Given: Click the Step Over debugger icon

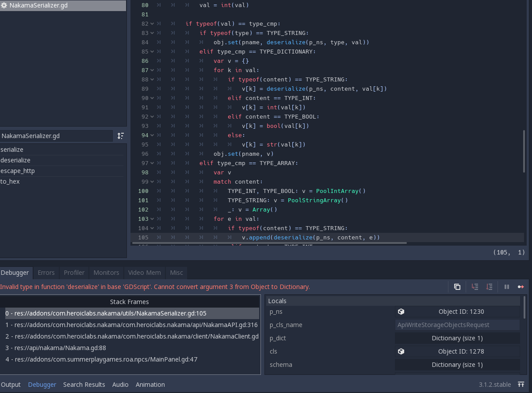Looking at the screenshot, I should click(x=489, y=287).
